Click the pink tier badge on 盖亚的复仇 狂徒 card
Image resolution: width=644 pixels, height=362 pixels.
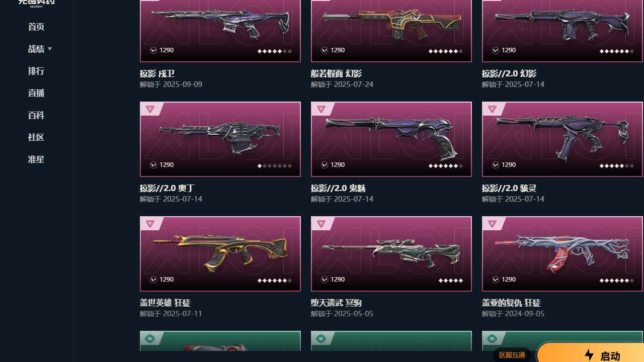[x=492, y=224]
